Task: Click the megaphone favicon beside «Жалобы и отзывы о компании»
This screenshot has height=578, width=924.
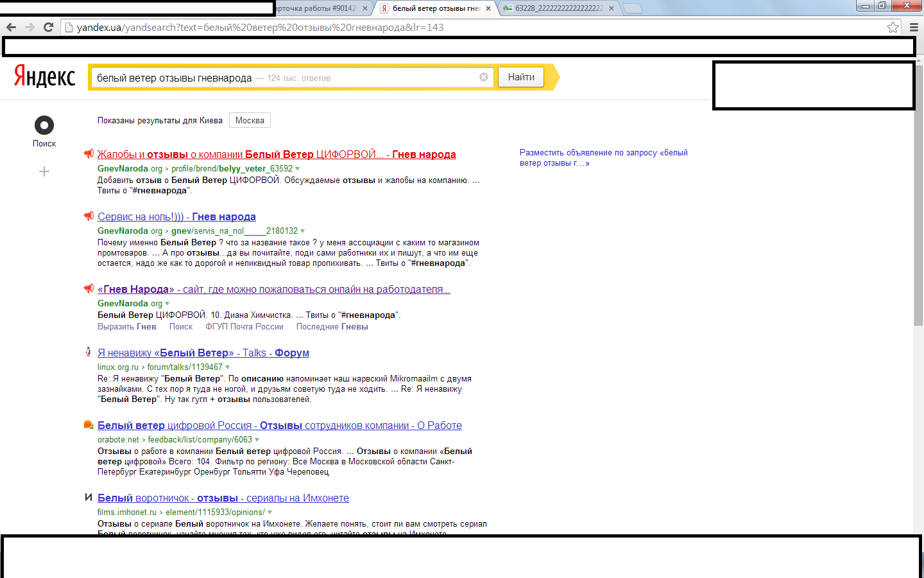Action: coord(89,153)
